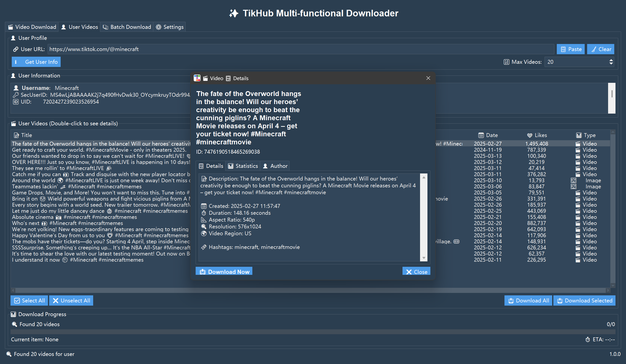Click Download Selected

tap(584, 300)
